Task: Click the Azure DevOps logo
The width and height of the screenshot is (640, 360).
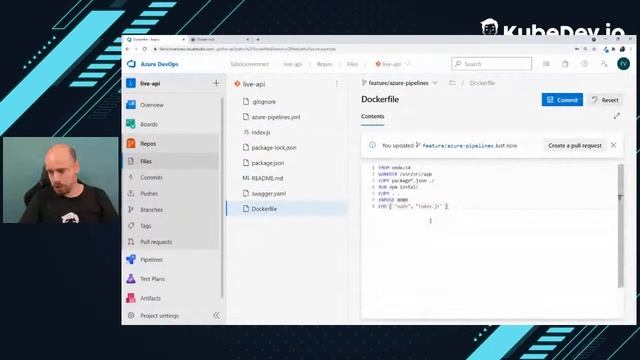Action: click(131, 64)
